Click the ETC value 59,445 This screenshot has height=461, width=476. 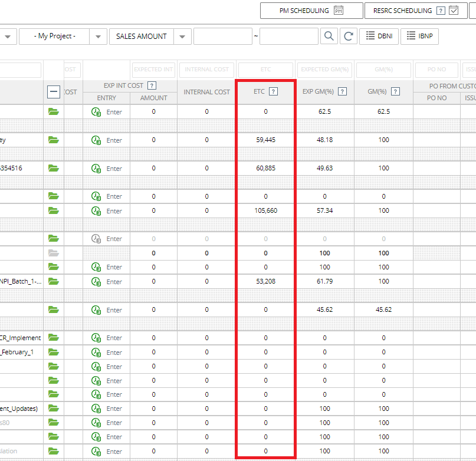tap(265, 140)
